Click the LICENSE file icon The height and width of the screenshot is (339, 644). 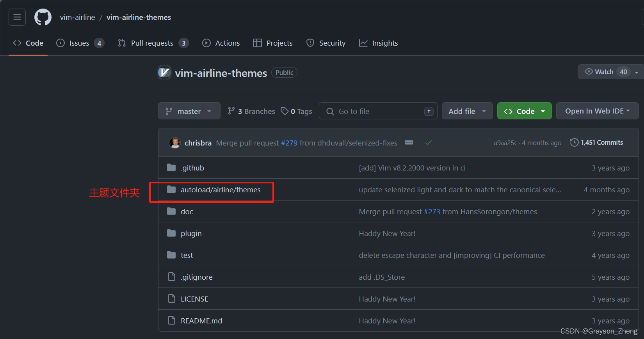pos(171,299)
